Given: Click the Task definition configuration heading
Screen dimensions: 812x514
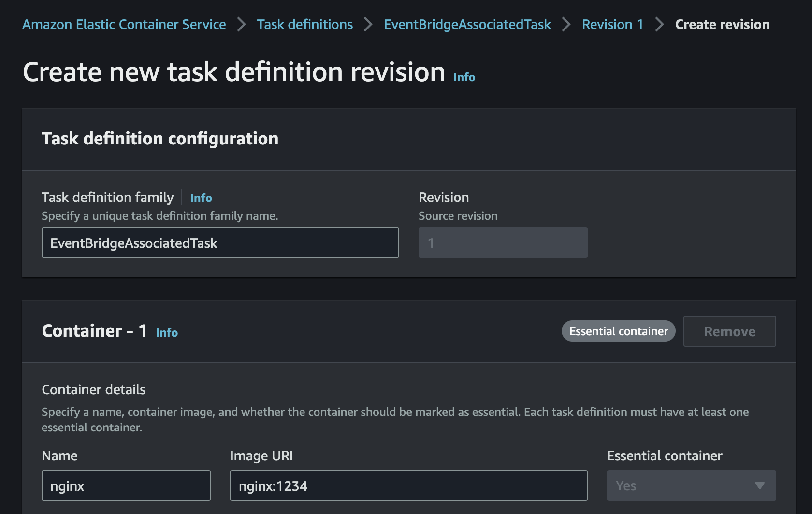Looking at the screenshot, I should 160,139.
